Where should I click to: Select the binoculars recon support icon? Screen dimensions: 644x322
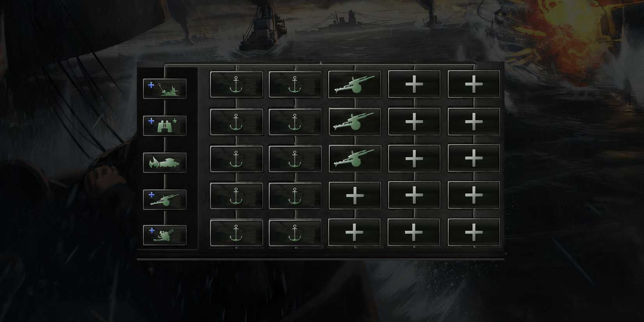[x=165, y=126]
